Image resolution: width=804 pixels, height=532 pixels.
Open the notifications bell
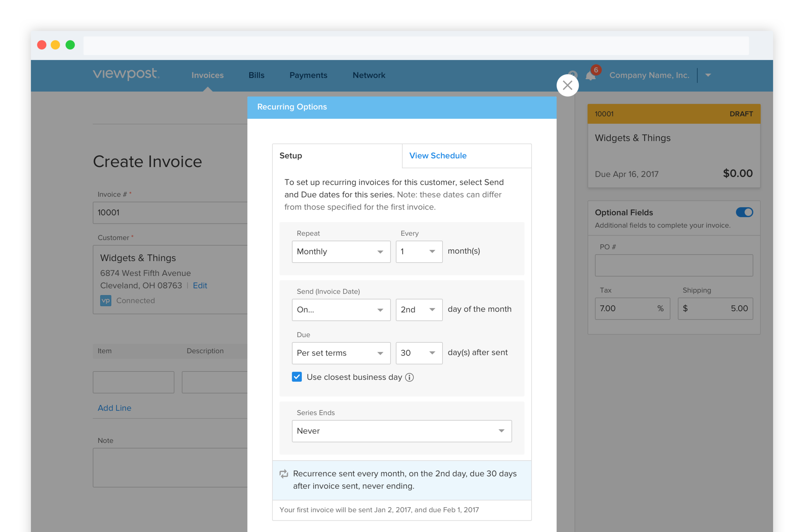click(x=590, y=76)
